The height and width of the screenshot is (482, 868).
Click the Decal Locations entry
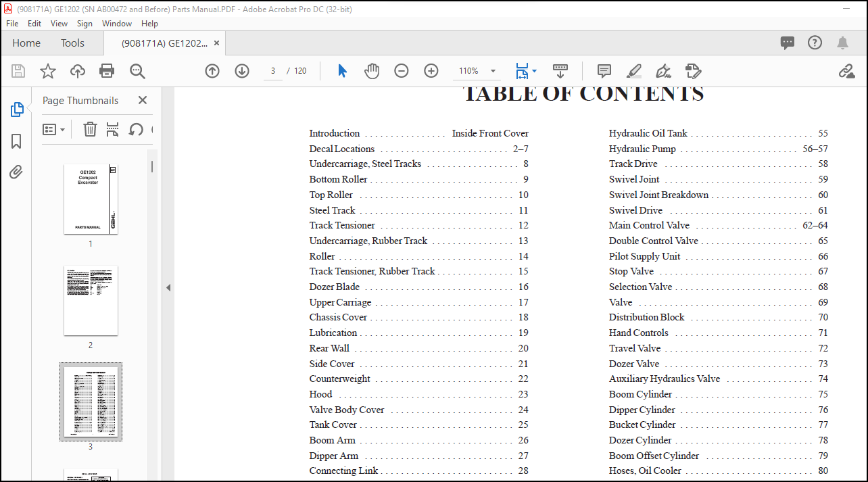click(419, 149)
